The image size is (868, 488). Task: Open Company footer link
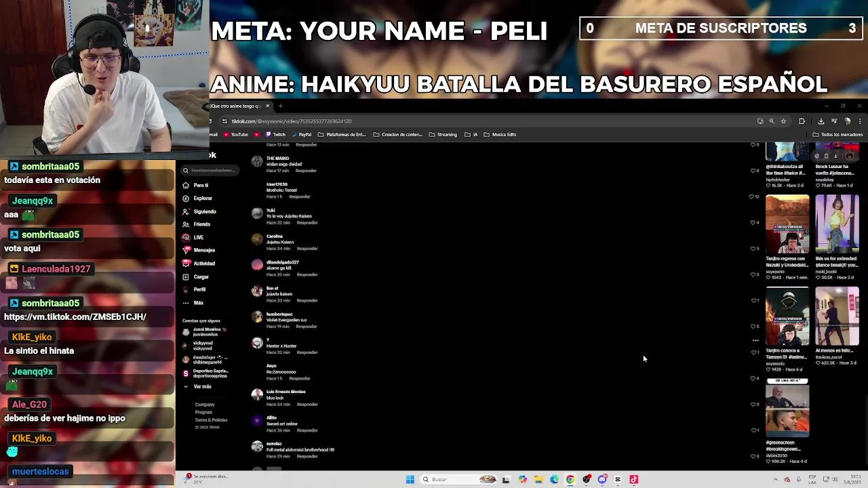[205, 405]
